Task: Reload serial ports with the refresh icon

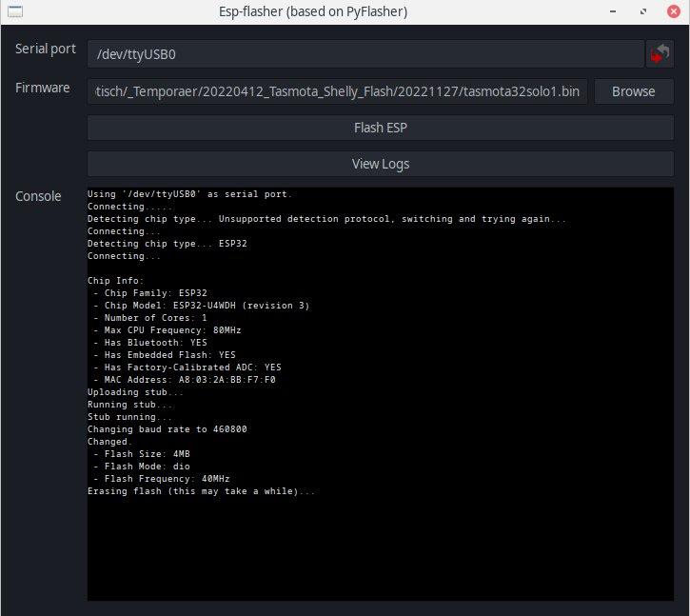Action: click(660, 54)
